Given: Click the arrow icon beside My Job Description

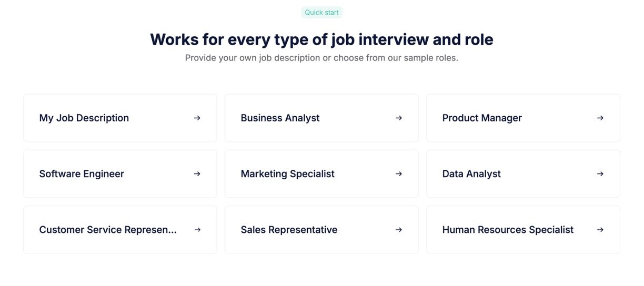Looking at the screenshot, I should (x=197, y=118).
